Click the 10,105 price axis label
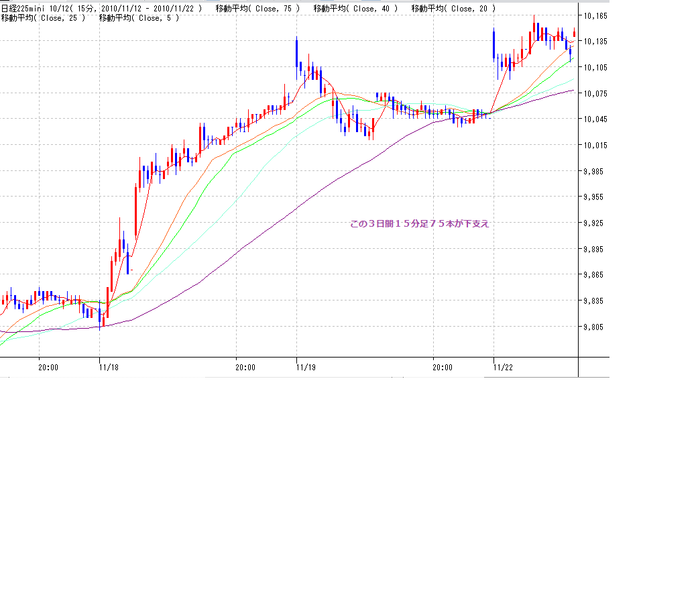Viewport: 700px width, 601px height. (x=594, y=68)
